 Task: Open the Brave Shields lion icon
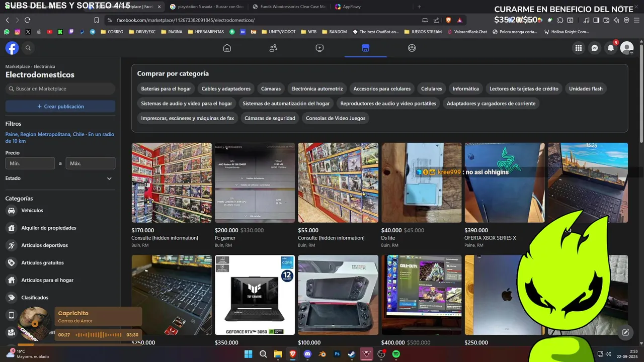pyautogui.click(x=448, y=20)
